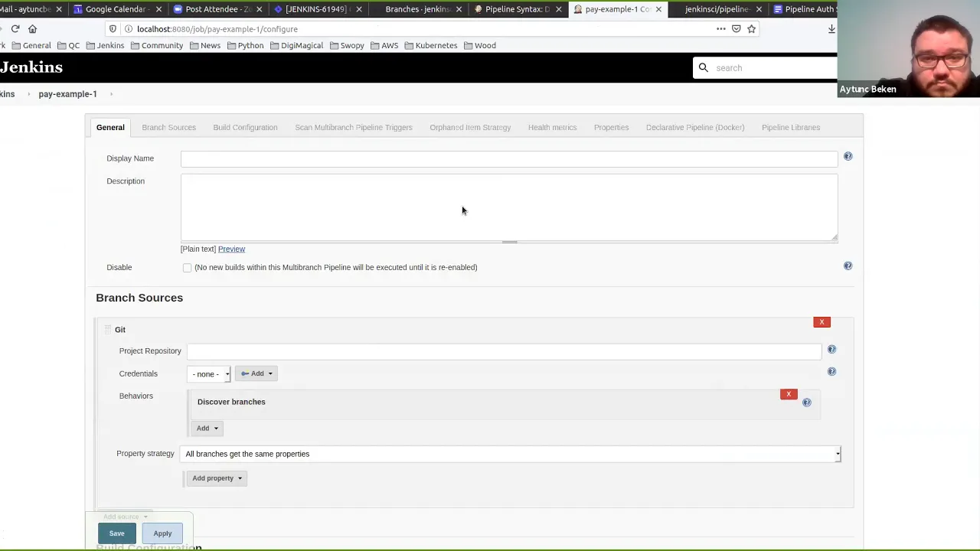Switch to Scan Multibranch Pipeline Triggers tab

click(354, 127)
